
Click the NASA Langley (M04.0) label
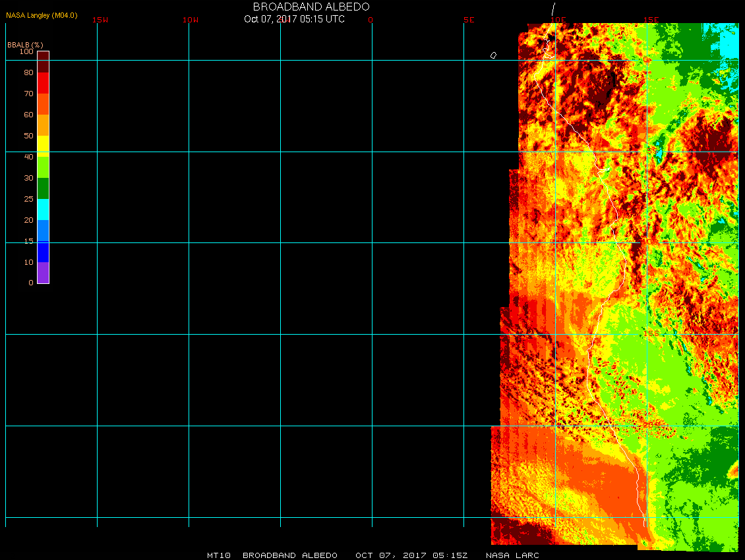(x=42, y=15)
